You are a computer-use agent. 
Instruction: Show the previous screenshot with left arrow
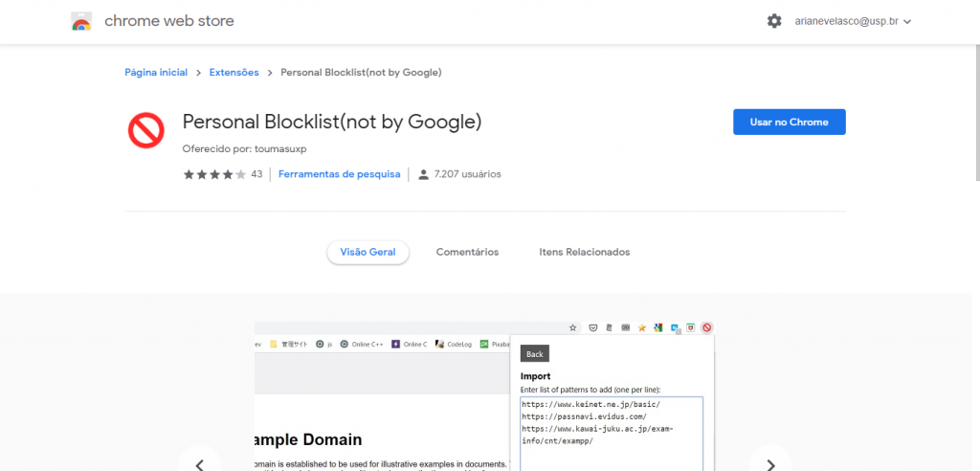tap(199, 464)
